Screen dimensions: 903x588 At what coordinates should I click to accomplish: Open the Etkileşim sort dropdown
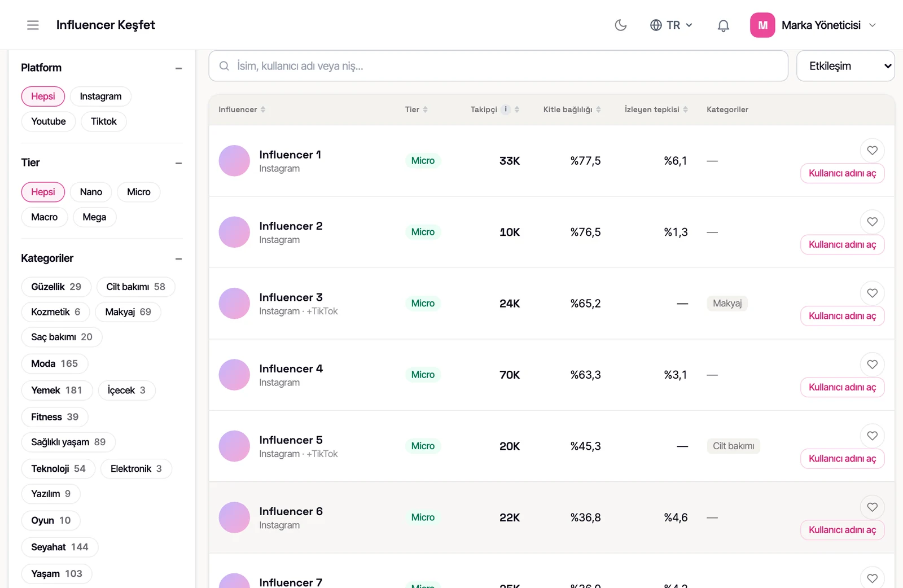click(x=845, y=66)
